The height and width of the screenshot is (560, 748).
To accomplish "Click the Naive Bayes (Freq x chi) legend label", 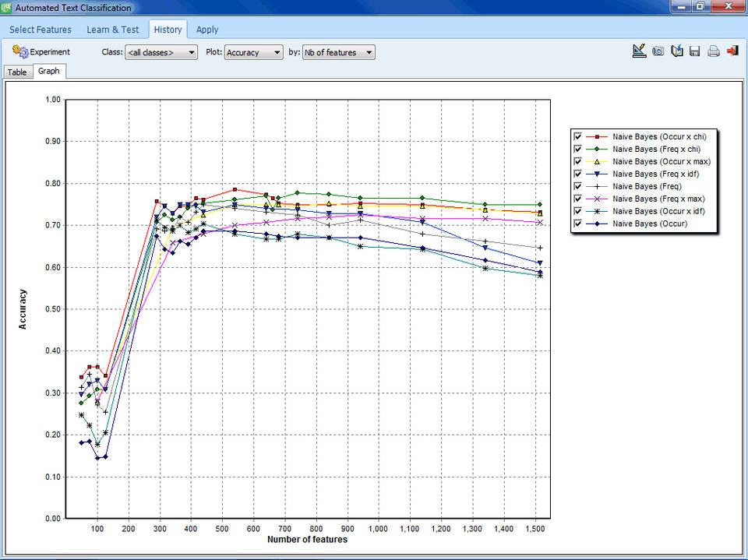I will (656, 149).
